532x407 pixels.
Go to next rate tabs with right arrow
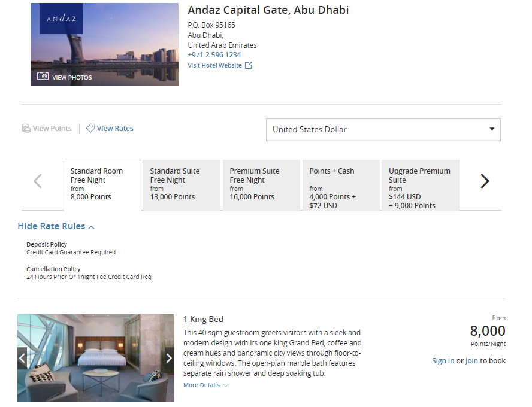[x=485, y=181]
